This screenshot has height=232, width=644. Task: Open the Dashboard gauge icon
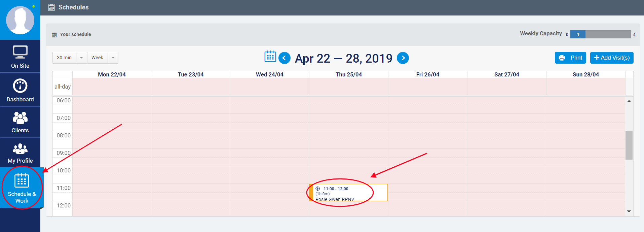pyautogui.click(x=20, y=86)
